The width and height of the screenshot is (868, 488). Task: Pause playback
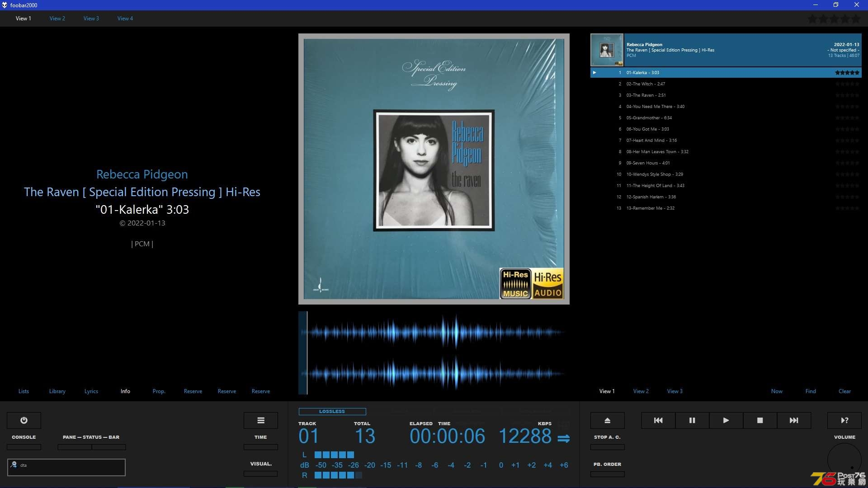(x=692, y=420)
